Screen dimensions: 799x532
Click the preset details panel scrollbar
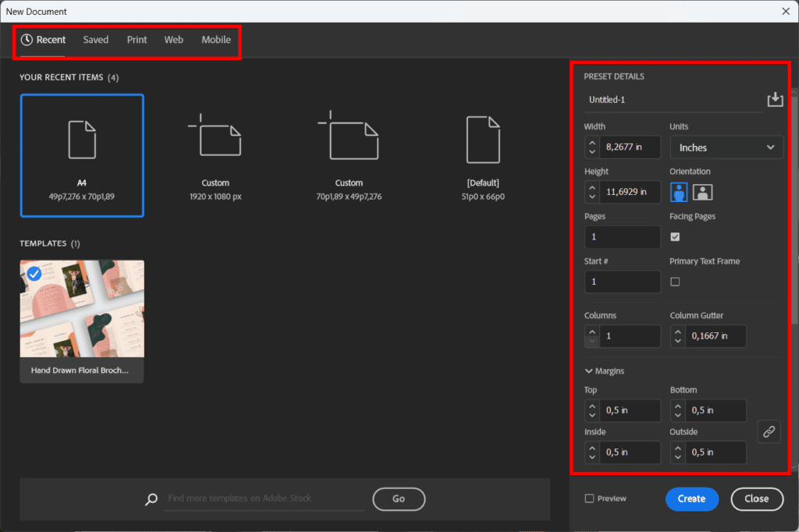794,211
